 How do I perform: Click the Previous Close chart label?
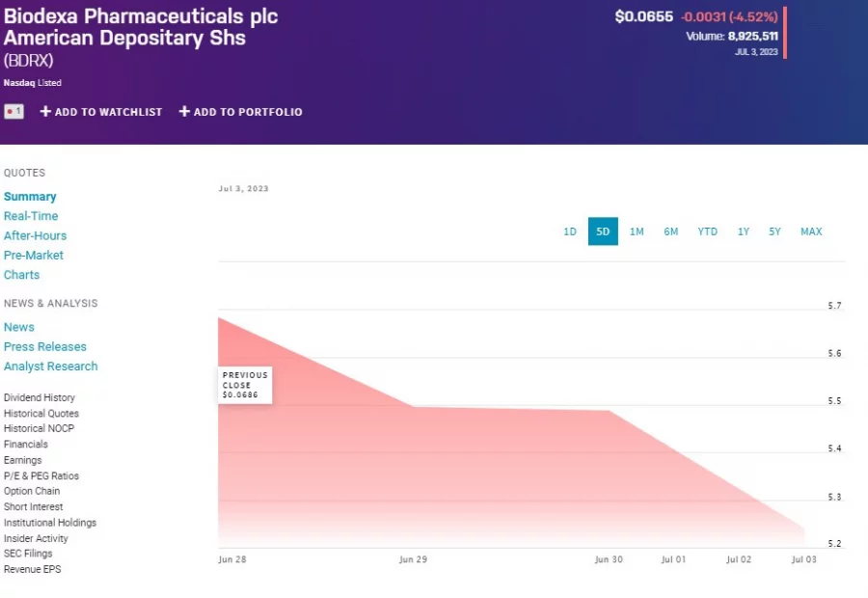[x=245, y=384]
